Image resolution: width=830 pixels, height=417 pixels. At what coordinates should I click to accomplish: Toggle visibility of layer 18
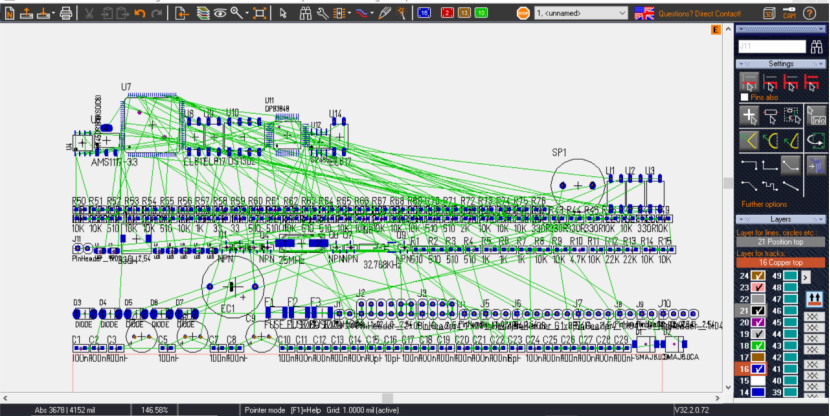pos(759,346)
